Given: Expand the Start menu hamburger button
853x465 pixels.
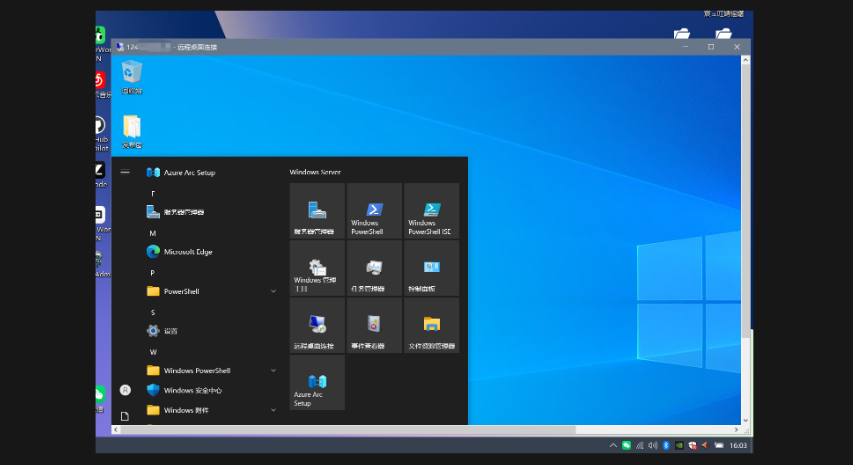Looking at the screenshot, I should pyautogui.click(x=125, y=172).
